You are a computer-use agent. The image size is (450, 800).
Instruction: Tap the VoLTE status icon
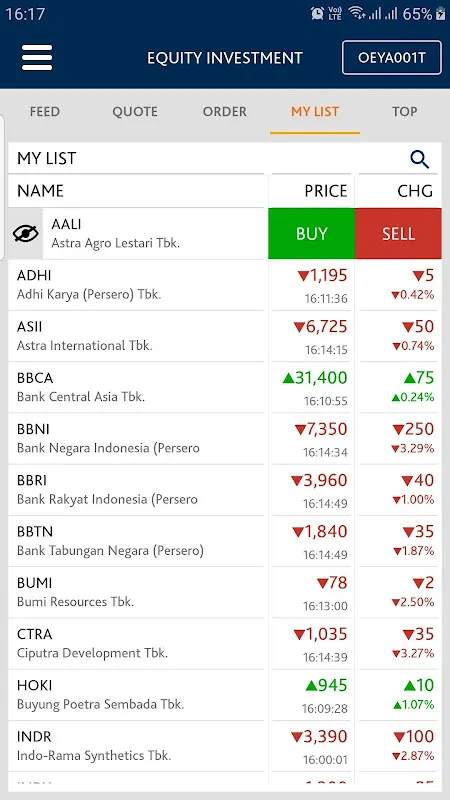point(335,14)
